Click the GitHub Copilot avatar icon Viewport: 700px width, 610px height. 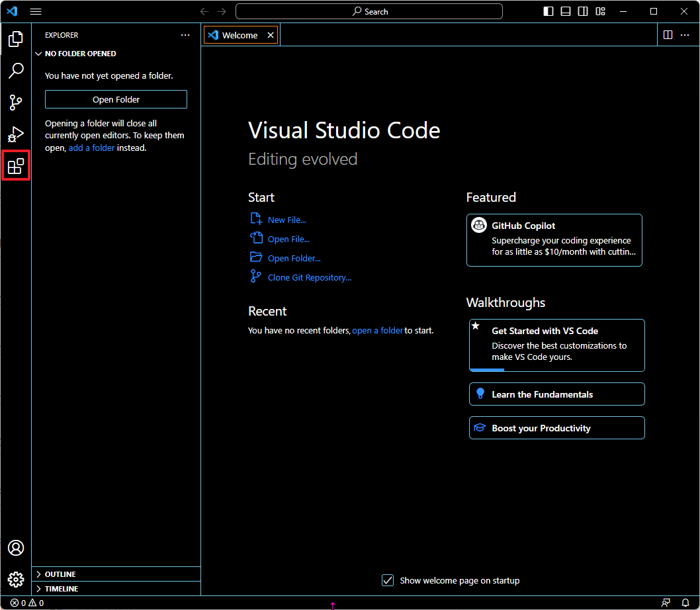tap(478, 225)
